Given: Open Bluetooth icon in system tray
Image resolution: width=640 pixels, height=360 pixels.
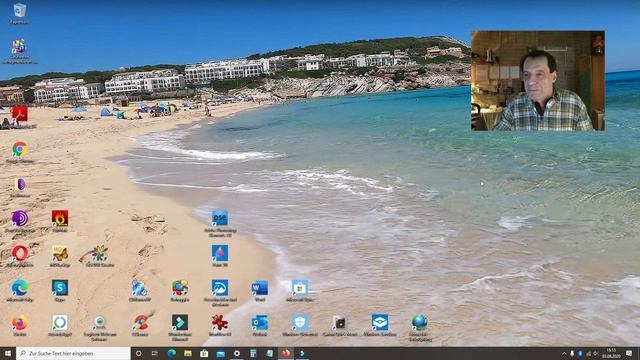Looking at the screenshot, I should point(580,353).
